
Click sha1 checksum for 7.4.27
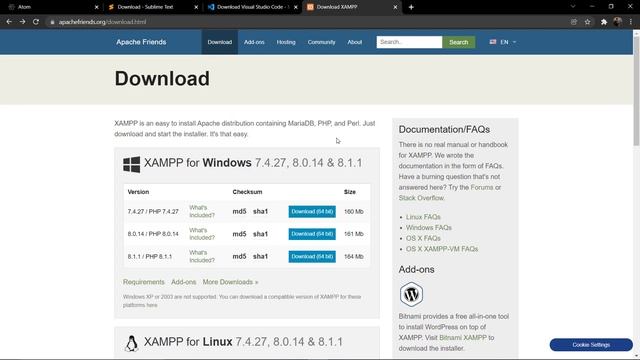pyautogui.click(x=260, y=211)
